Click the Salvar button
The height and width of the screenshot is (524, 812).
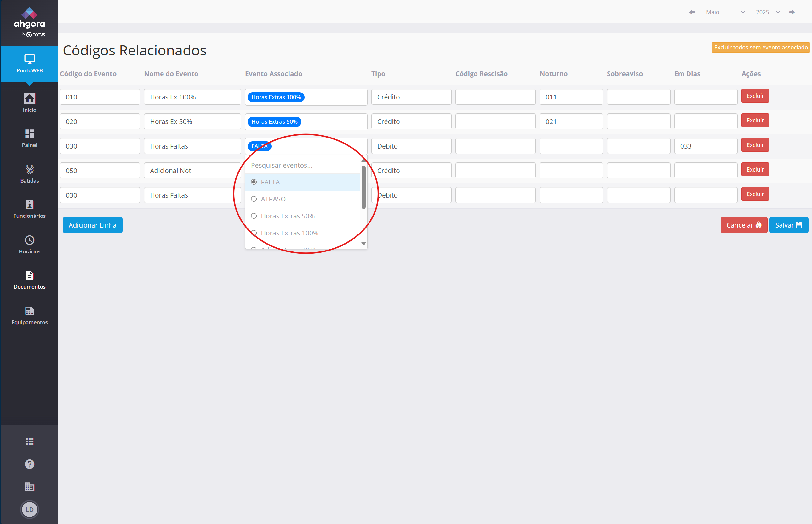[788, 225]
